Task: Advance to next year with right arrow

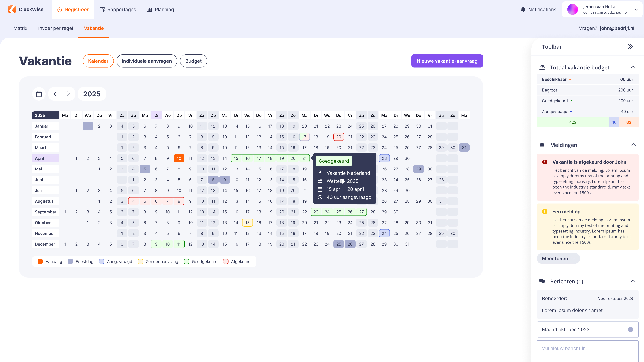Action: click(68, 94)
